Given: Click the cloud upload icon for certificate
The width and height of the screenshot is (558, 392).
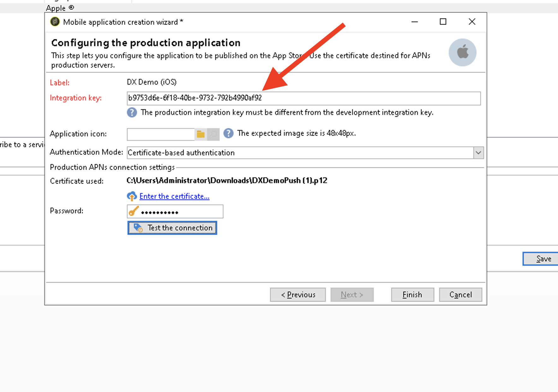Looking at the screenshot, I should pyautogui.click(x=132, y=196).
